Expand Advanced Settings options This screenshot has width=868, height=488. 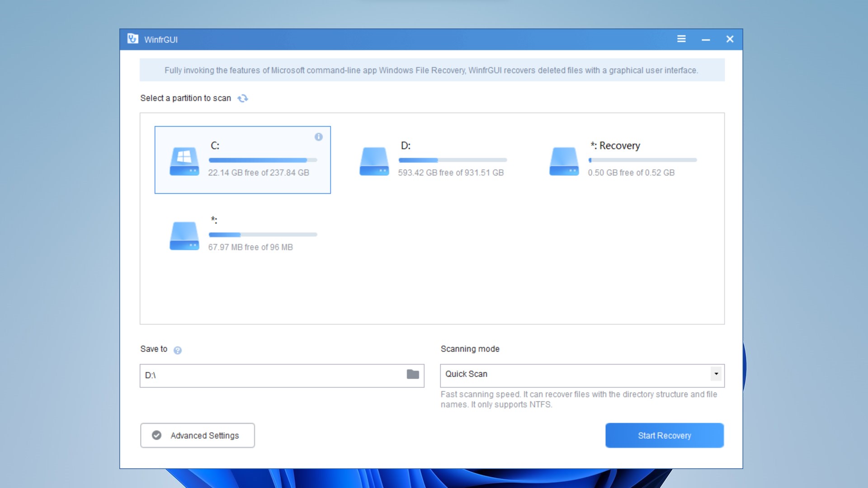[197, 436]
